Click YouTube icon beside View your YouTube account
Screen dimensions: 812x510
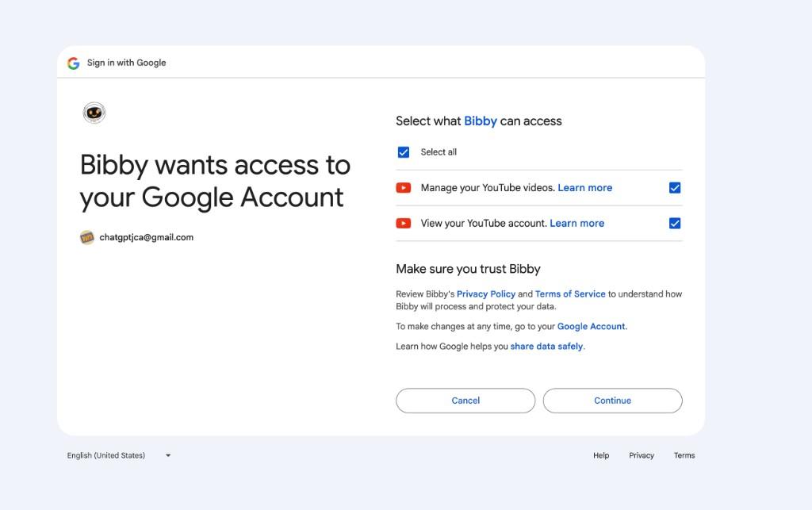pos(404,223)
